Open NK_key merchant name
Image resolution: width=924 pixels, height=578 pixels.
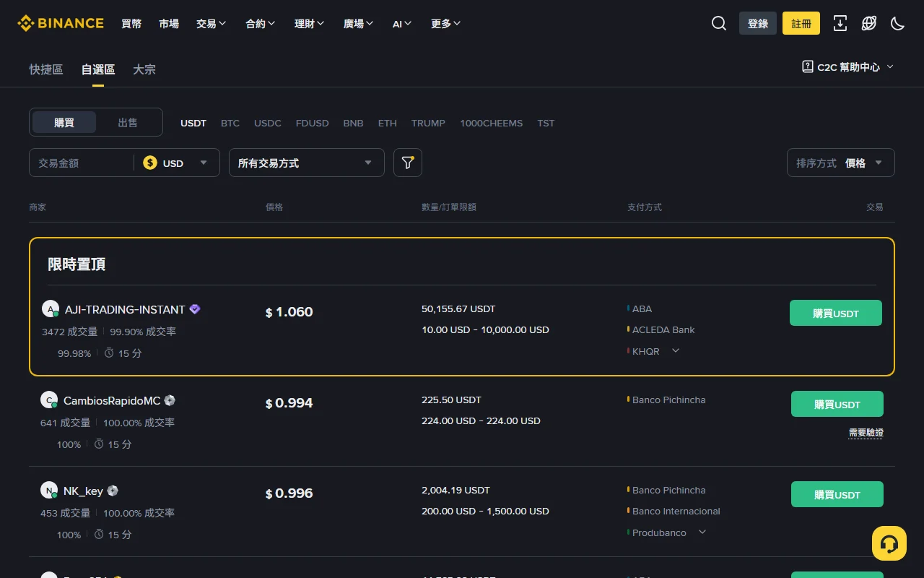point(84,491)
